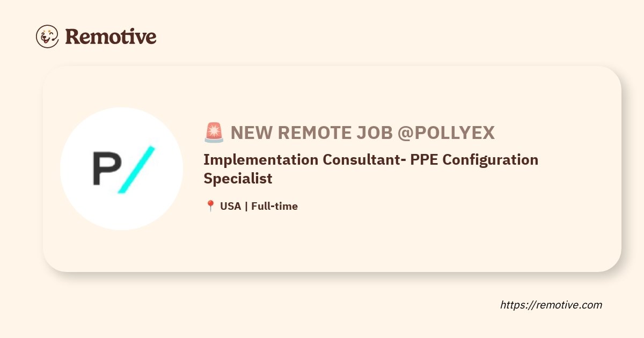Open the Implementation Consultant job title
This screenshot has width=644, height=338.
(371, 169)
